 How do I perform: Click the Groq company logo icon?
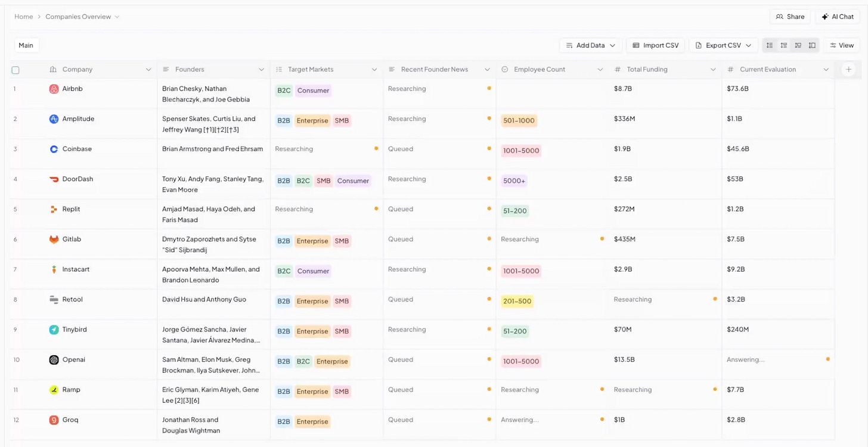(x=54, y=420)
